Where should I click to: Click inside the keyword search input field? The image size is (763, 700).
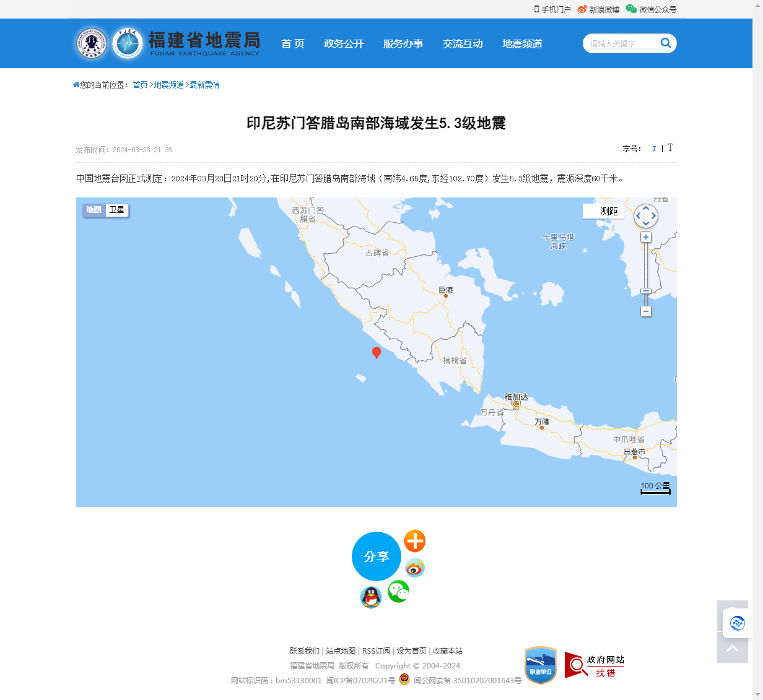coord(619,43)
